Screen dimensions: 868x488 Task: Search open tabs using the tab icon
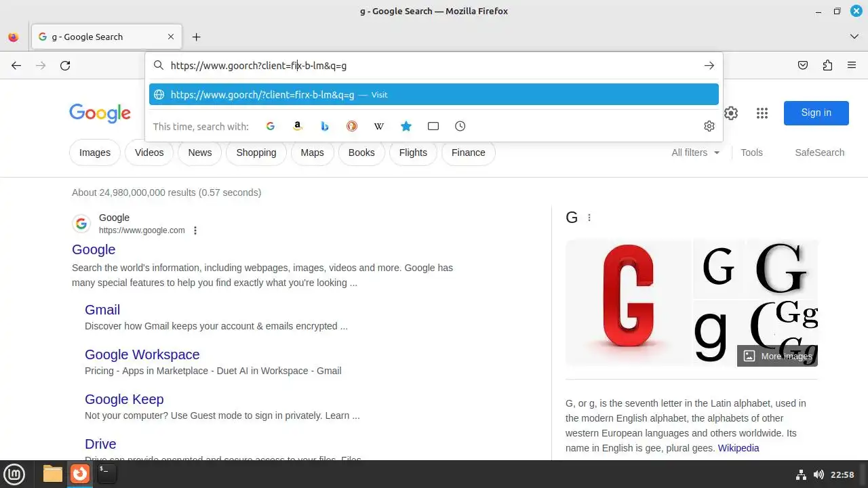[x=433, y=126]
